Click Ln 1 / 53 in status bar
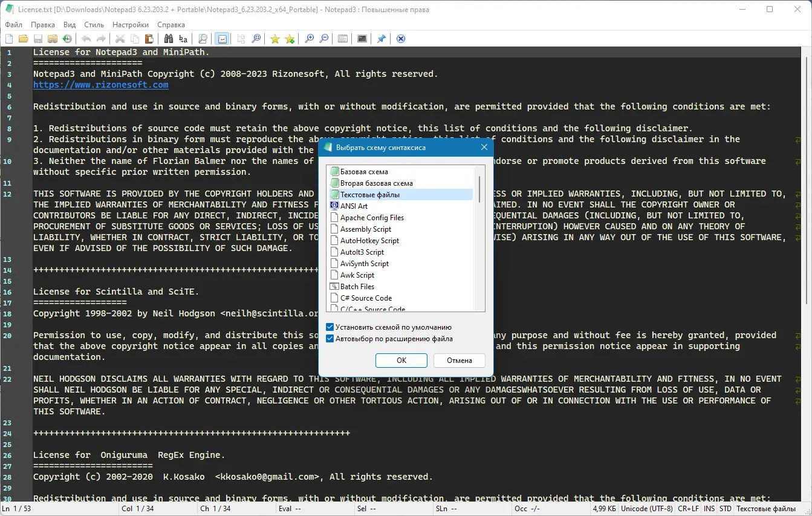The height and width of the screenshot is (516, 812). tap(16, 509)
